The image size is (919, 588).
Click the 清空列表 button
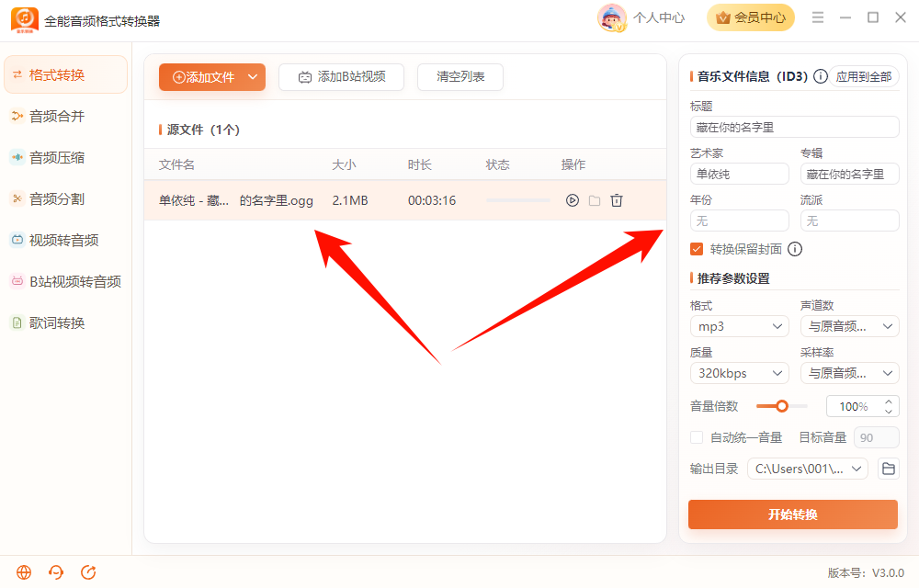(460, 77)
